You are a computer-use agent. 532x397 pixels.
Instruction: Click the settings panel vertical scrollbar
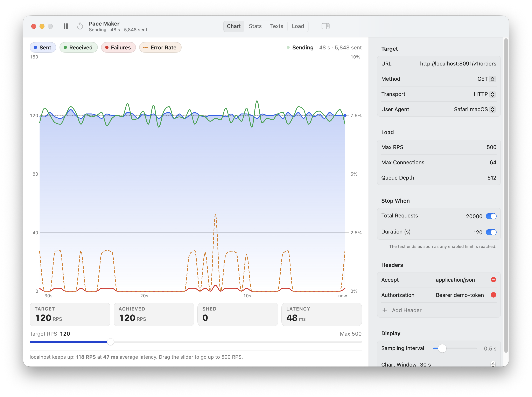tap(506, 196)
